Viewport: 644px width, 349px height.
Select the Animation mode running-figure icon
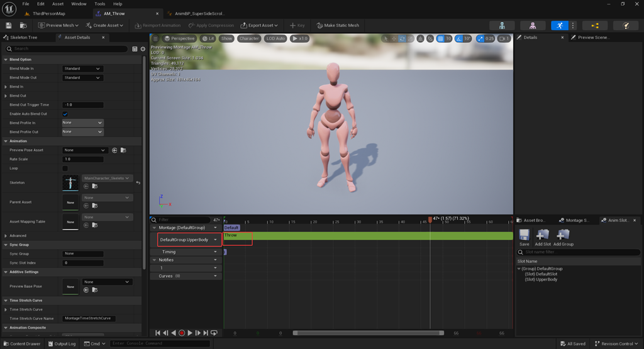coord(559,25)
